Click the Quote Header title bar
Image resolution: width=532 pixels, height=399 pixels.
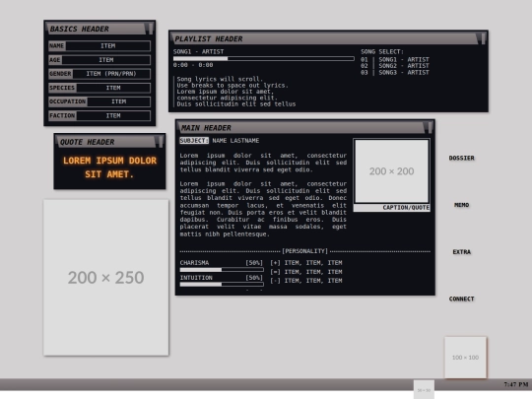[x=109, y=142]
